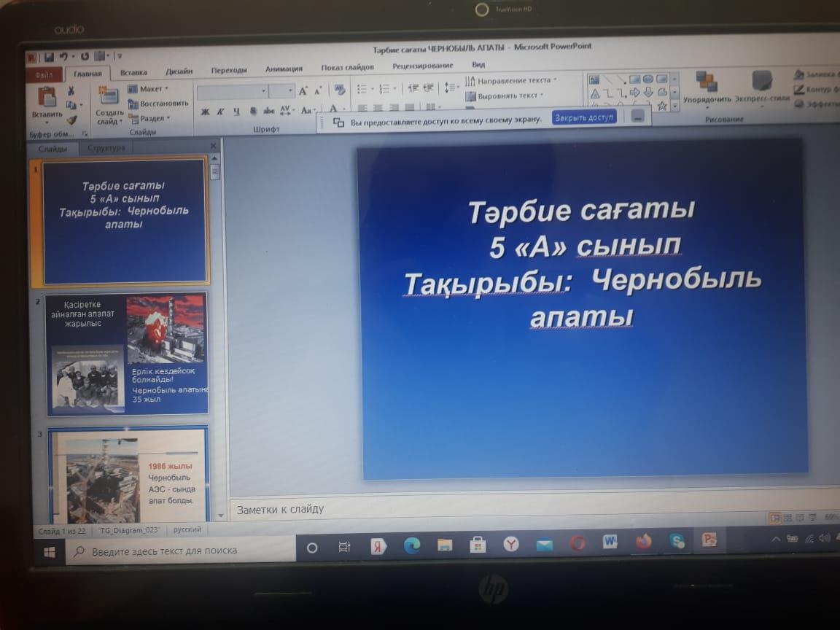Click the Cut scissors icon
The width and height of the screenshot is (840, 630).
click(71, 91)
